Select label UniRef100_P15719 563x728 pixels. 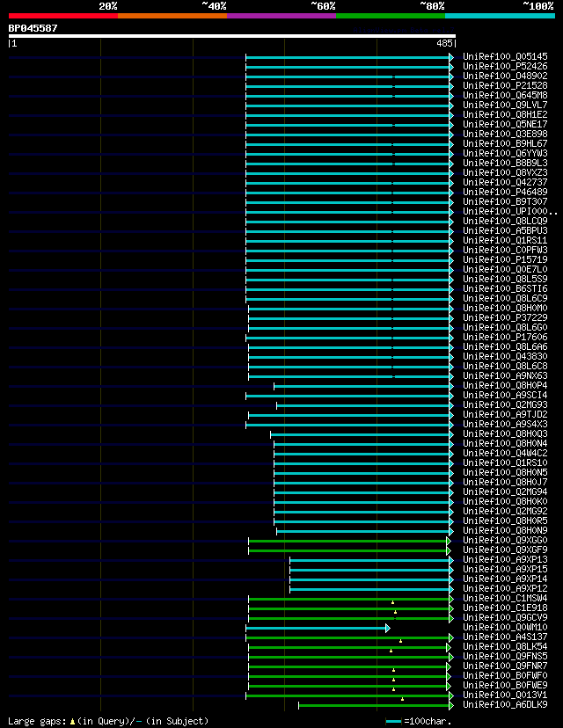[505, 259]
